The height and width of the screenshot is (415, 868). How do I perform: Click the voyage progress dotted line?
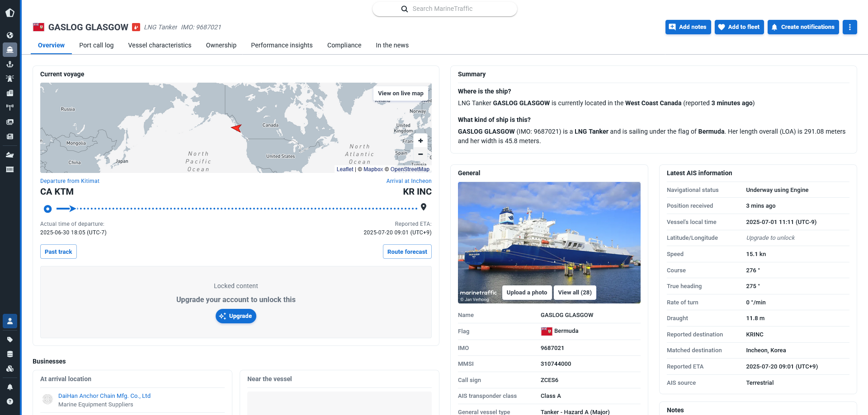(246, 209)
